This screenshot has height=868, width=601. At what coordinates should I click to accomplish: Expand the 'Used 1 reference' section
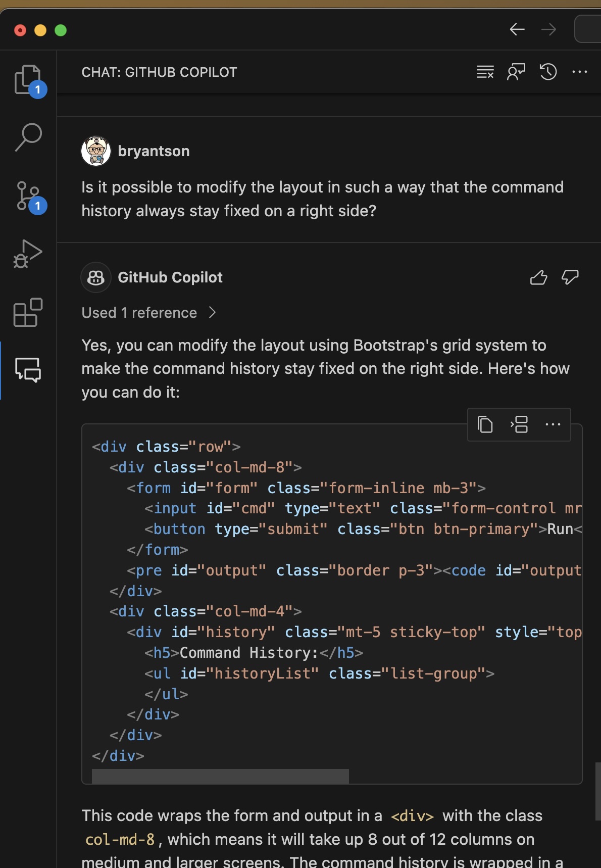point(149,313)
